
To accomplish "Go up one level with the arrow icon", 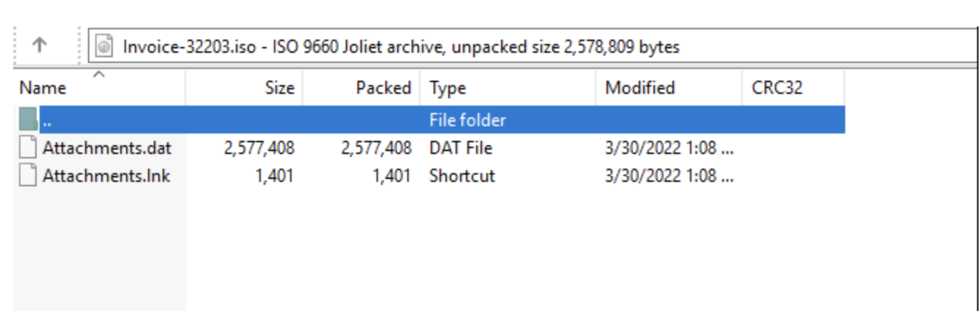I will pos(40,45).
